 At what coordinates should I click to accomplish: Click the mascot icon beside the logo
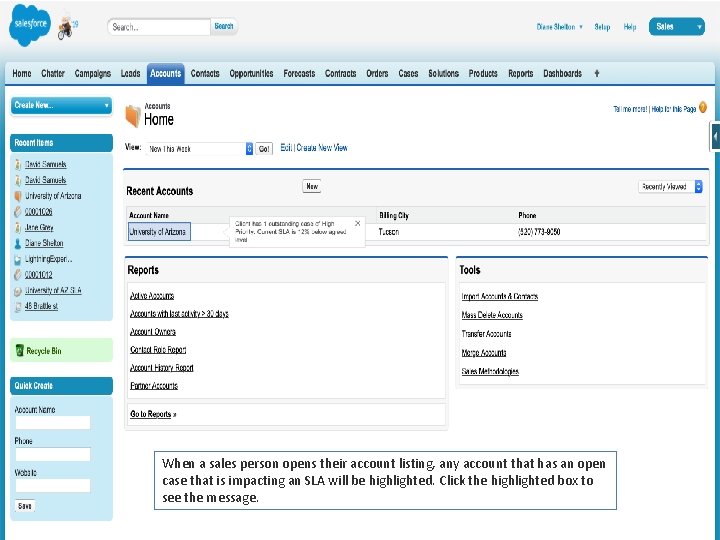(67, 28)
